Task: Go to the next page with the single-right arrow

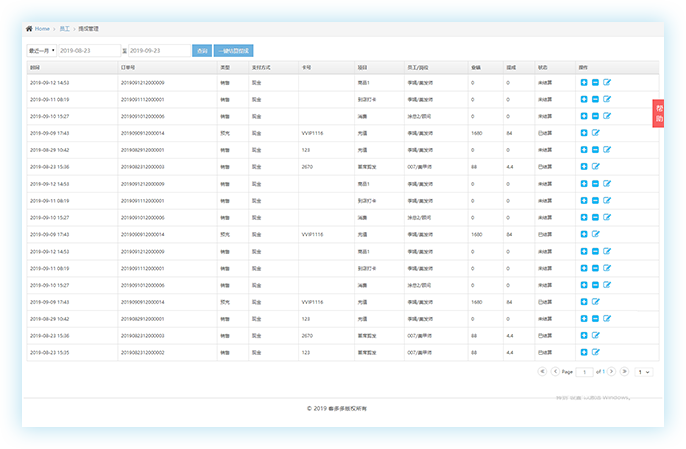Action: [612, 372]
